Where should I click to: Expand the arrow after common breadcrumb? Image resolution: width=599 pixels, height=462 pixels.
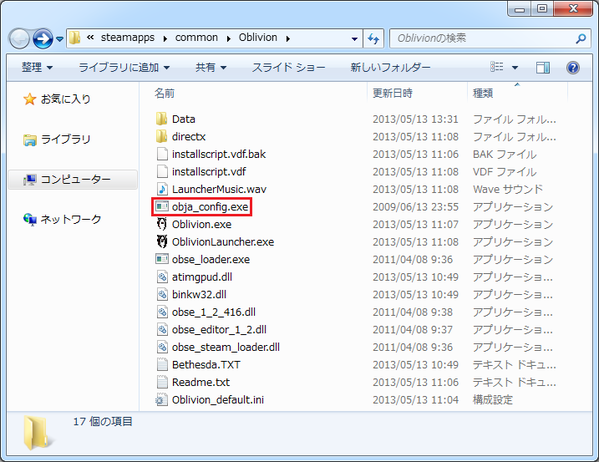pos(228,39)
